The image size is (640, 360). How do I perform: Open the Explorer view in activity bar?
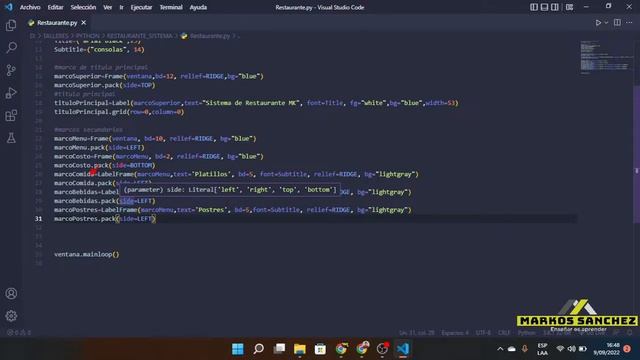pos(11,25)
